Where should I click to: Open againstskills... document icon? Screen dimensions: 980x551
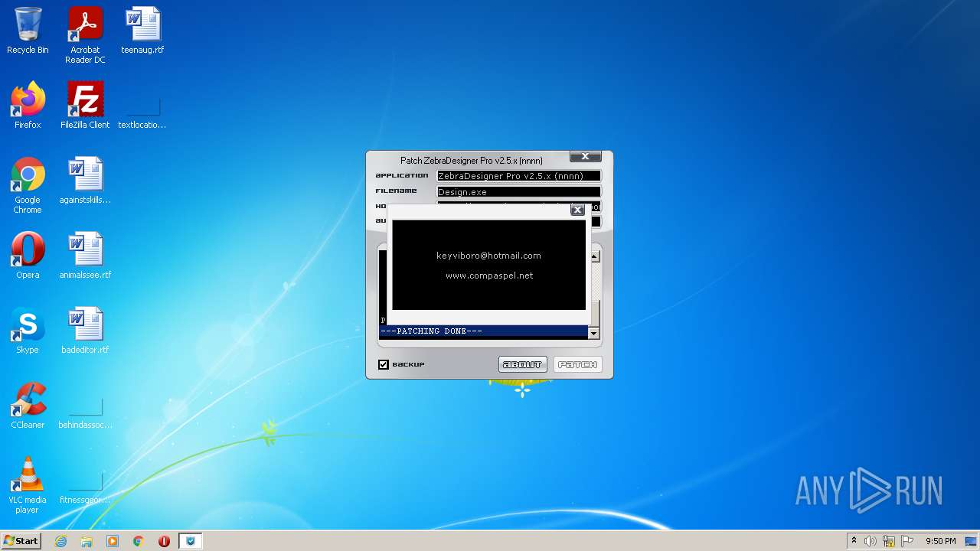[85, 181]
